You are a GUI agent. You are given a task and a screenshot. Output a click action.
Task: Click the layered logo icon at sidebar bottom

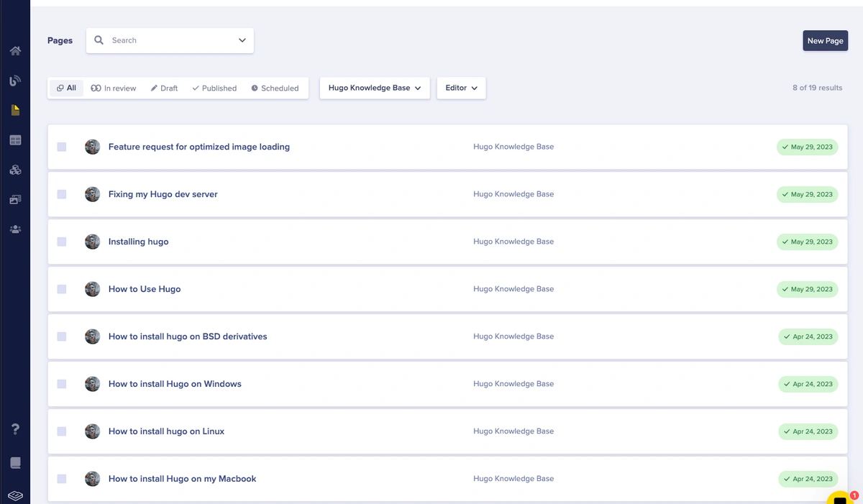(15, 496)
